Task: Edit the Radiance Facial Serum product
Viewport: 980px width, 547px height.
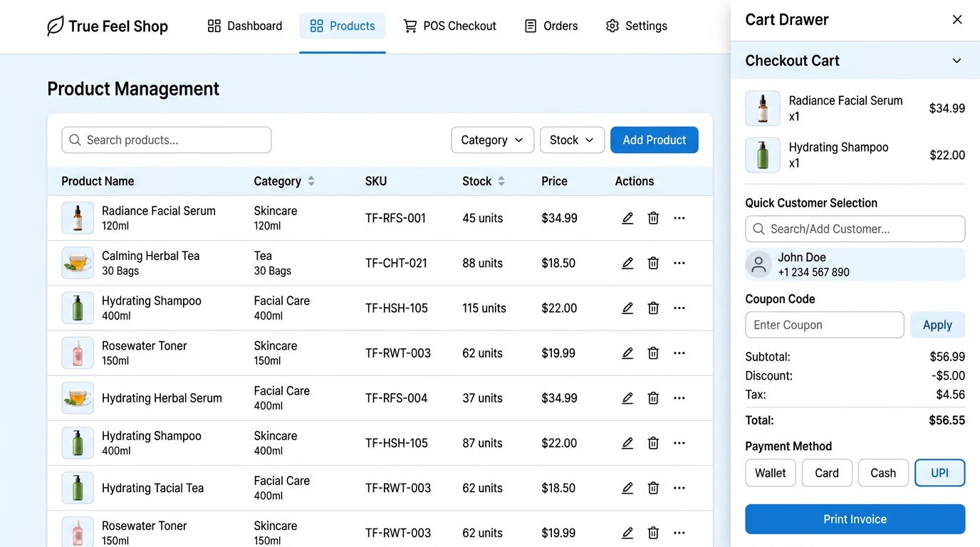Action: (x=627, y=218)
